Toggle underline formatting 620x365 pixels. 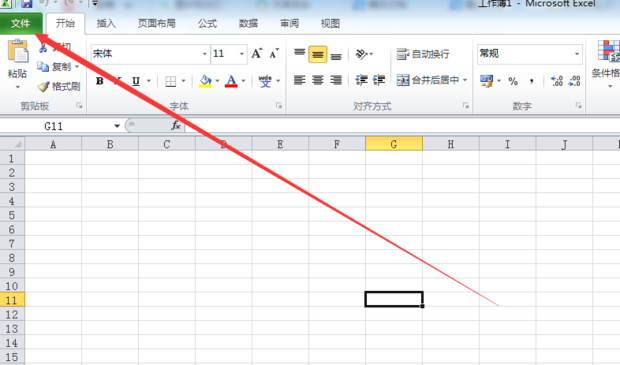136,81
